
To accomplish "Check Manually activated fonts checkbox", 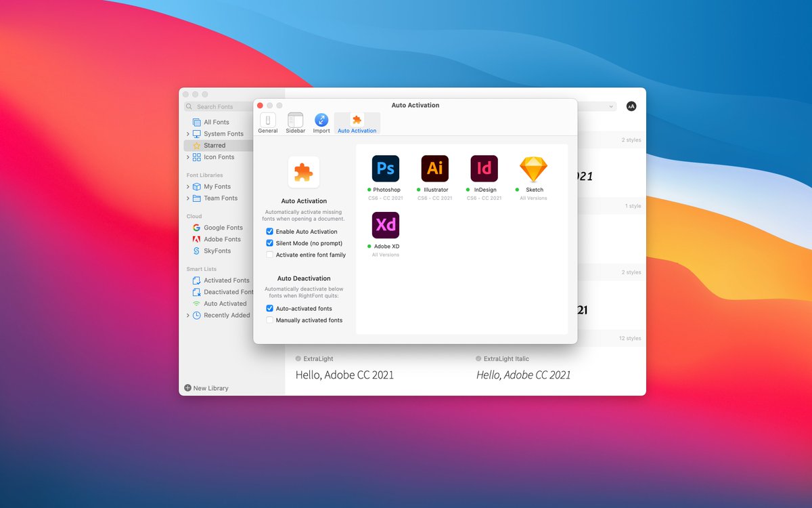I will [270, 320].
